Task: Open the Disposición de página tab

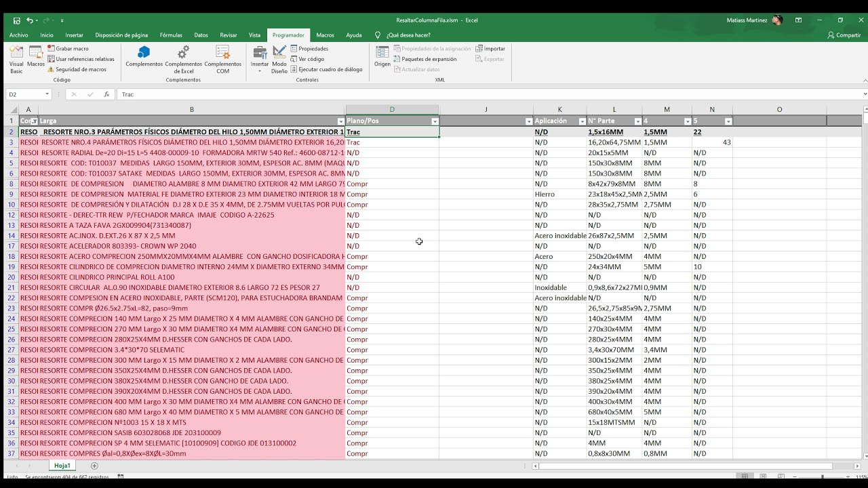Action: 121,35
